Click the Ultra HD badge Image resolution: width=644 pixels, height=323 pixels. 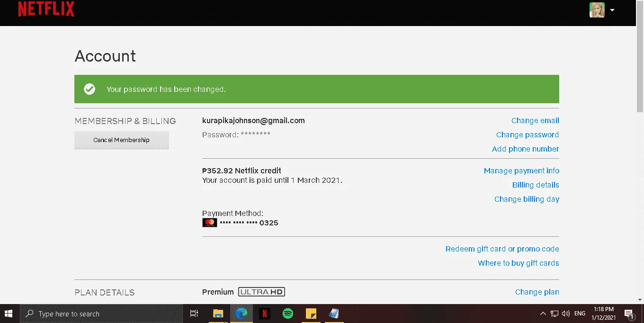[x=262, y=292]
